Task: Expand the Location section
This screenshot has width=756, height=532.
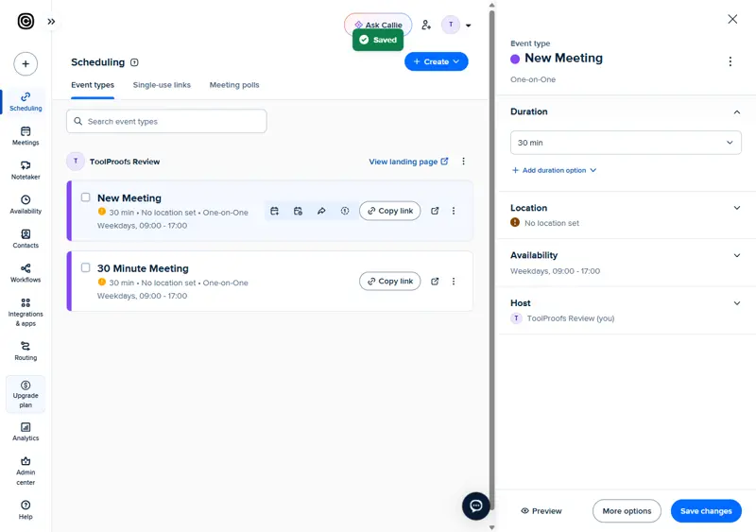Action: click(x=737, y=208)
